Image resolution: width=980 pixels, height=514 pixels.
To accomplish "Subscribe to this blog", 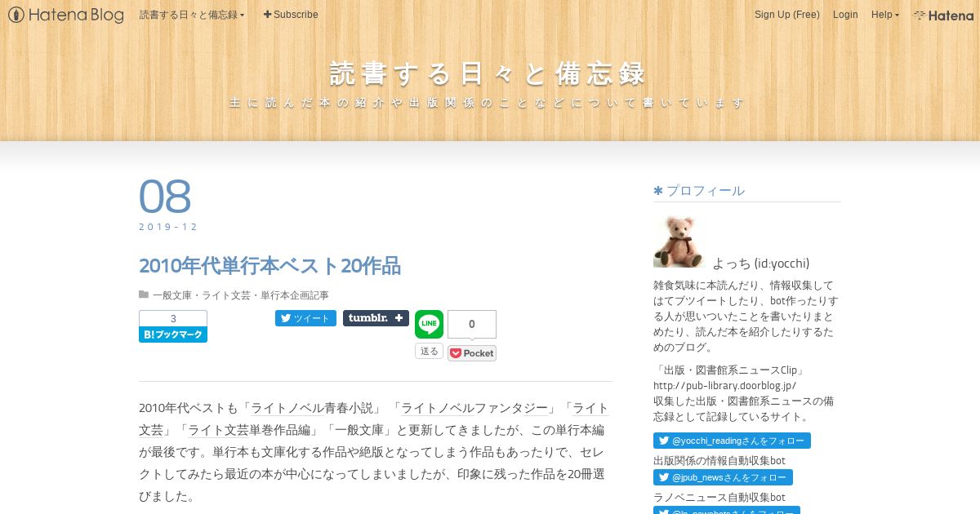I will [291, 15].
